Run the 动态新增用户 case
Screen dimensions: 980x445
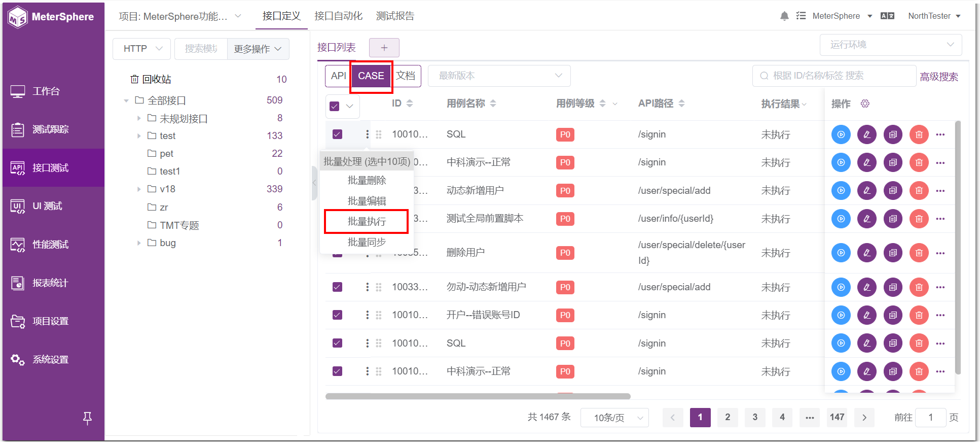coord(841,191)
